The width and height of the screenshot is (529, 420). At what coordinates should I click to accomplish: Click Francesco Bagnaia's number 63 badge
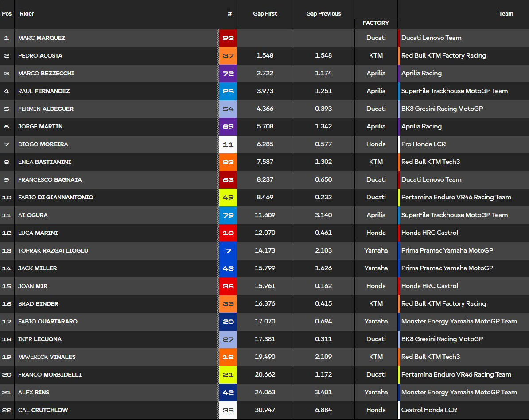tap(228, 180)
